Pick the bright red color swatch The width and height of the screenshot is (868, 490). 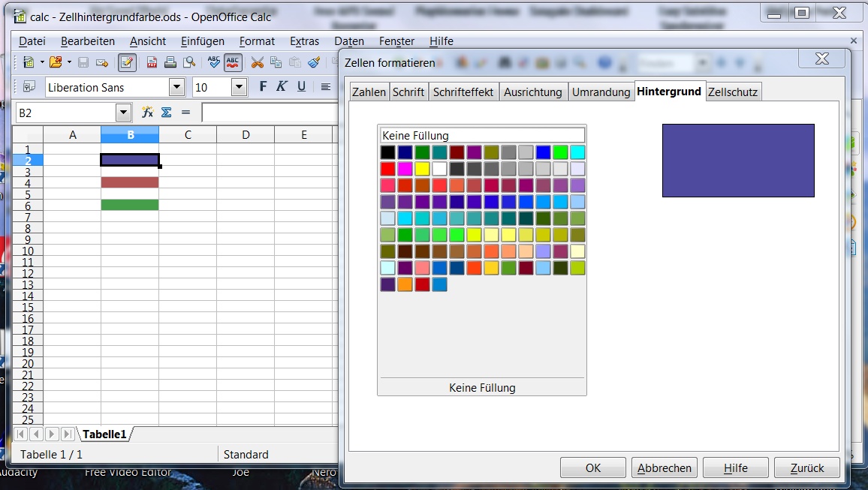coord(388,168)
